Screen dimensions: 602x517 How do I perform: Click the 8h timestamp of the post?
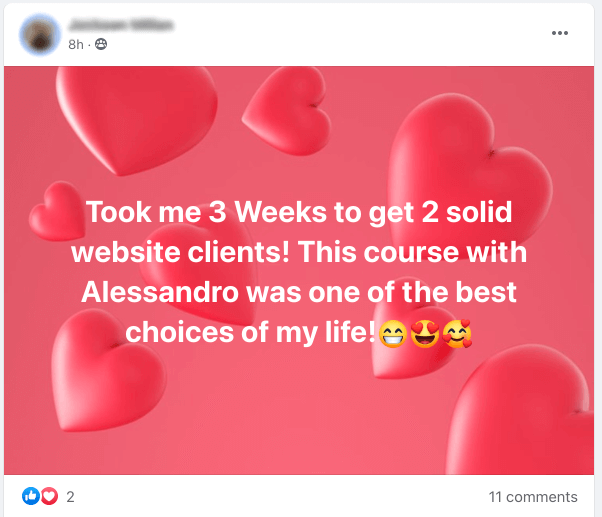(x=76, y=45)
